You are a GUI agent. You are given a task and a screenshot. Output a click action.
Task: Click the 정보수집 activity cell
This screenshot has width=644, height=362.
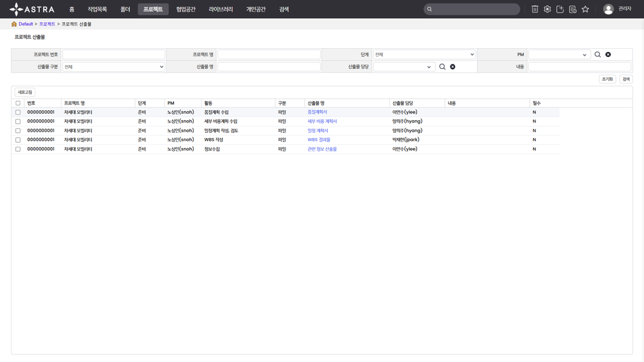(212, 149)
